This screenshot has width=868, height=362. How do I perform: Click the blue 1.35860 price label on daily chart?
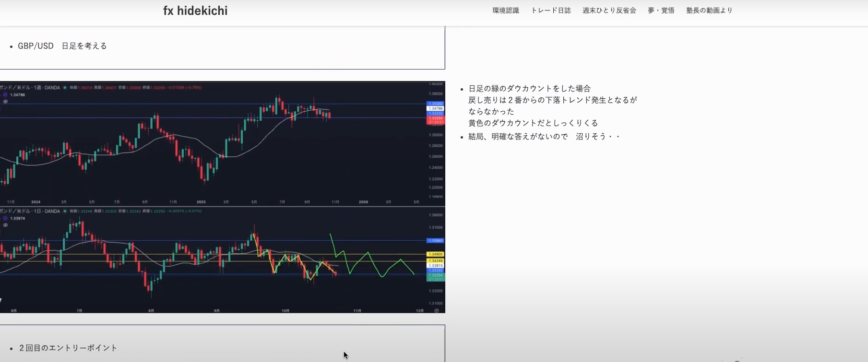(x=436, y=241)
